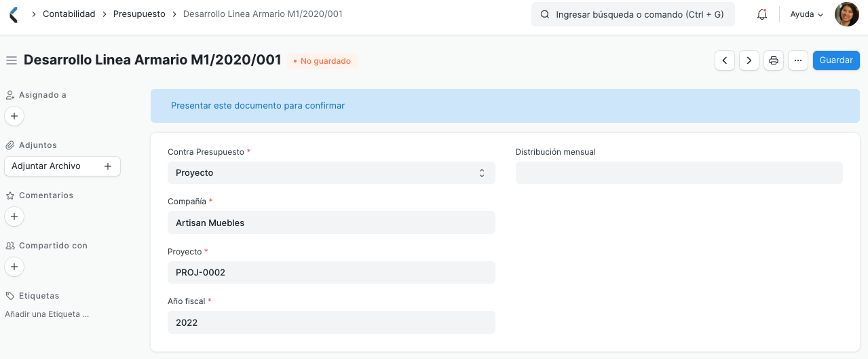Screen dimensions: 868x359
Task: Click the No guardado status badge
Action: (x=322, y=61)
